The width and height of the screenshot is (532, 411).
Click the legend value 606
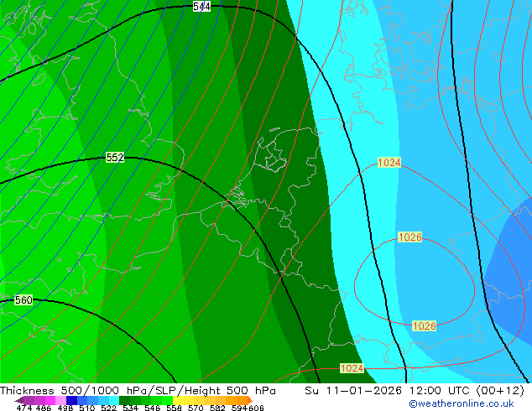tap(256, 408)
